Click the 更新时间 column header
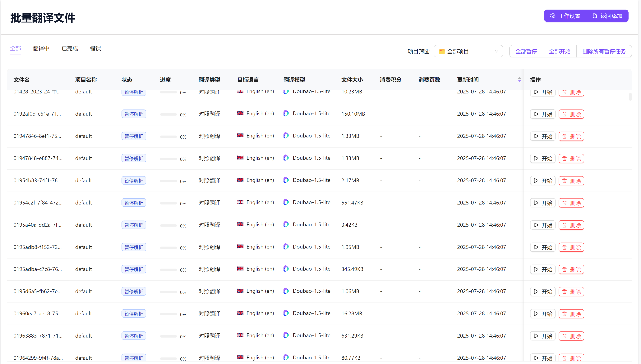This screenshot has width=641, height=364. (x=468, y=80)
